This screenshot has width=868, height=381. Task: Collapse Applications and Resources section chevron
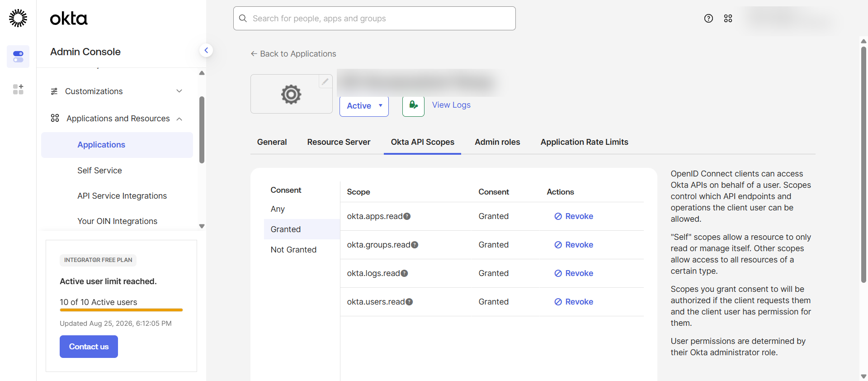[179, 119]
